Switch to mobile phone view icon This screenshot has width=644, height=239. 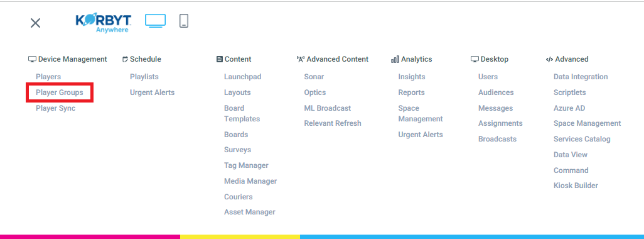point(184,21)
